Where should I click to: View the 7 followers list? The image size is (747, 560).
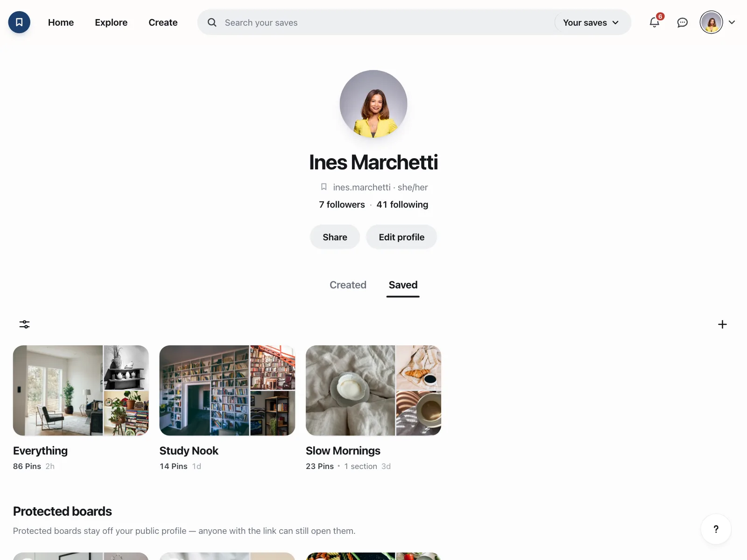tap(342, 204)
